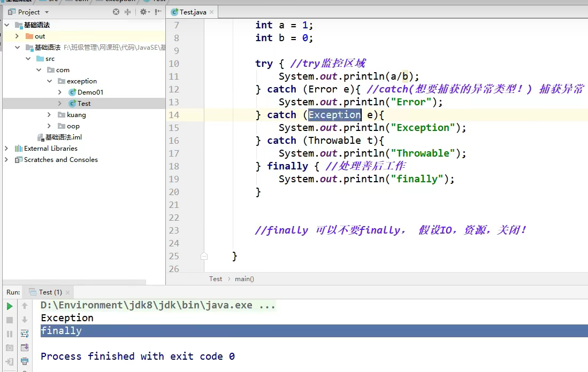The image size is (588, 372).
Task: Click the fold marker on line 25
Action: (204, 256)
